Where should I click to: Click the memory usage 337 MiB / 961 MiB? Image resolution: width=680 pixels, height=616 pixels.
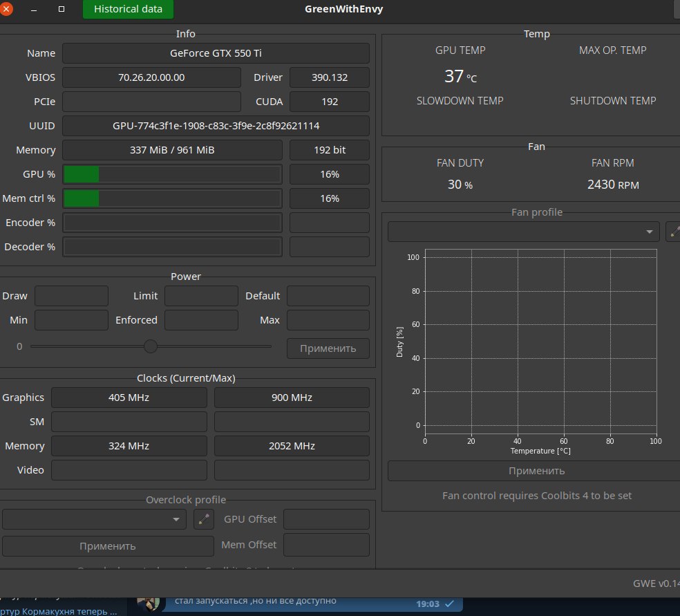pos(173,150)
